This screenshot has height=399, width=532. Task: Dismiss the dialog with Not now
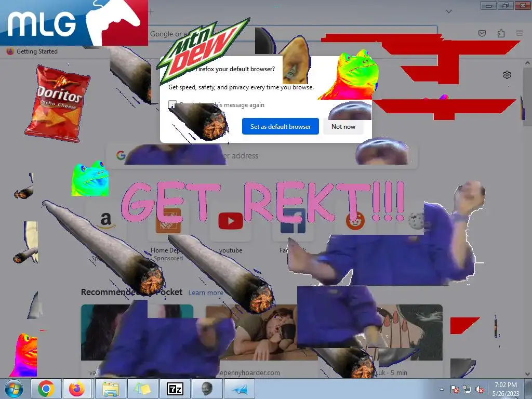[x=343, y=126]
